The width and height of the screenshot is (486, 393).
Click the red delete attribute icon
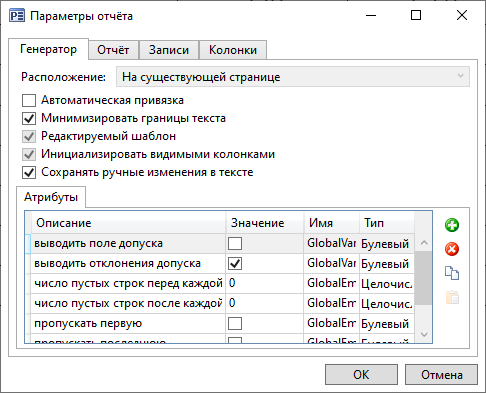[452, 249]
